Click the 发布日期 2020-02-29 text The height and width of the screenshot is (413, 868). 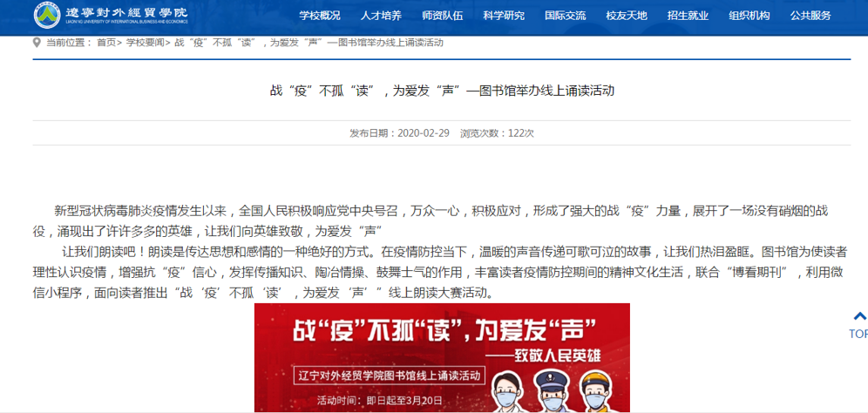[x=399, y=133]
